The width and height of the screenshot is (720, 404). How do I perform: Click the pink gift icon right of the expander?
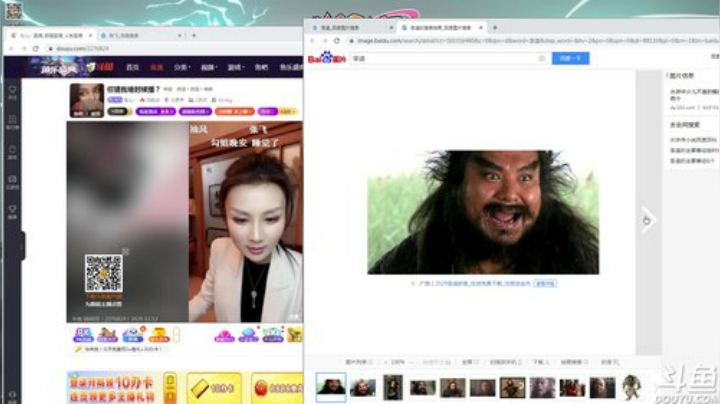pos(225,335)
